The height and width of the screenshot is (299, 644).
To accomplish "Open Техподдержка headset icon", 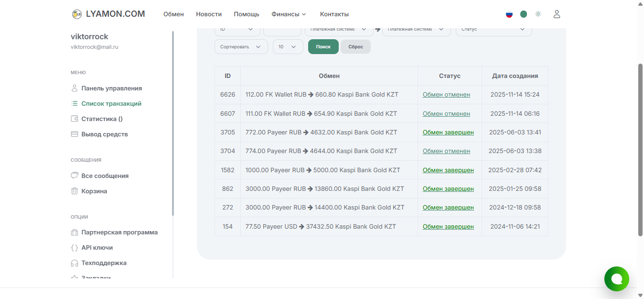I will (74, 263).
